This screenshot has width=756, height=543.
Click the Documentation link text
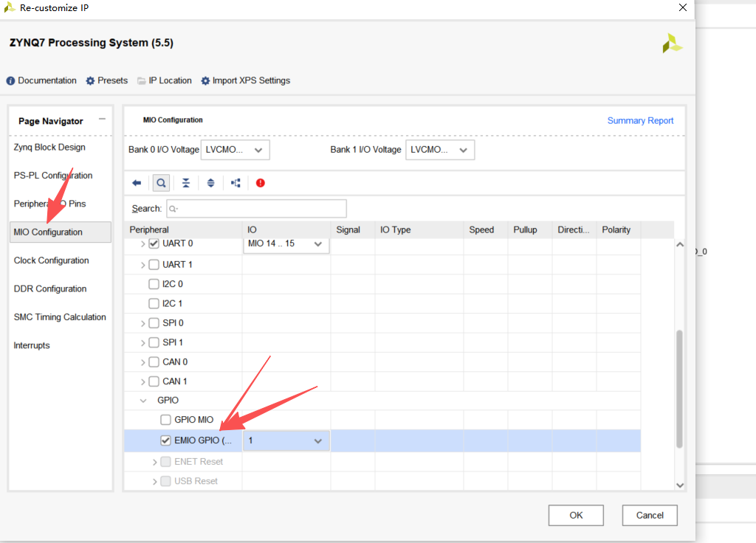47,80
